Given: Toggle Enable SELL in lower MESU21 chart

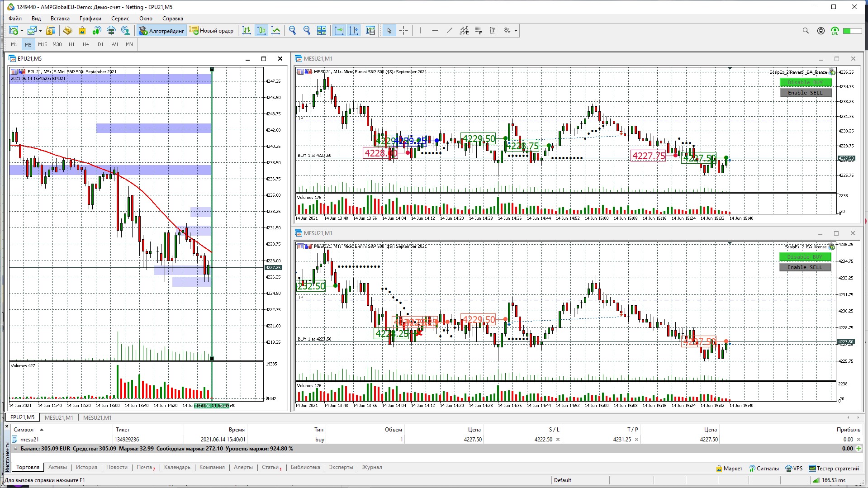Looking at the screenshot, I should [x=805, y=267].
